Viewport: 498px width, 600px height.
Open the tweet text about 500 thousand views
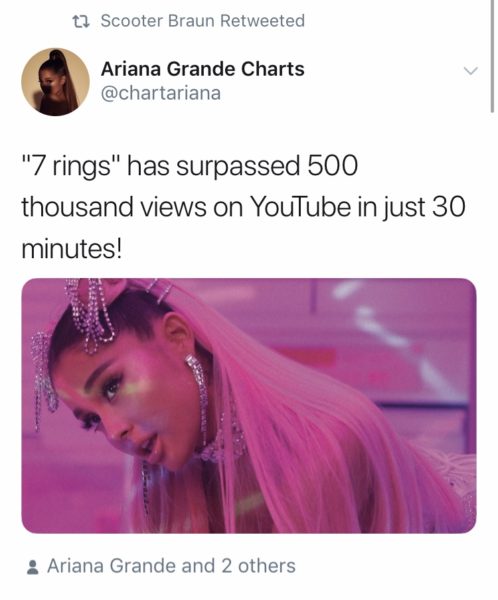243,207
